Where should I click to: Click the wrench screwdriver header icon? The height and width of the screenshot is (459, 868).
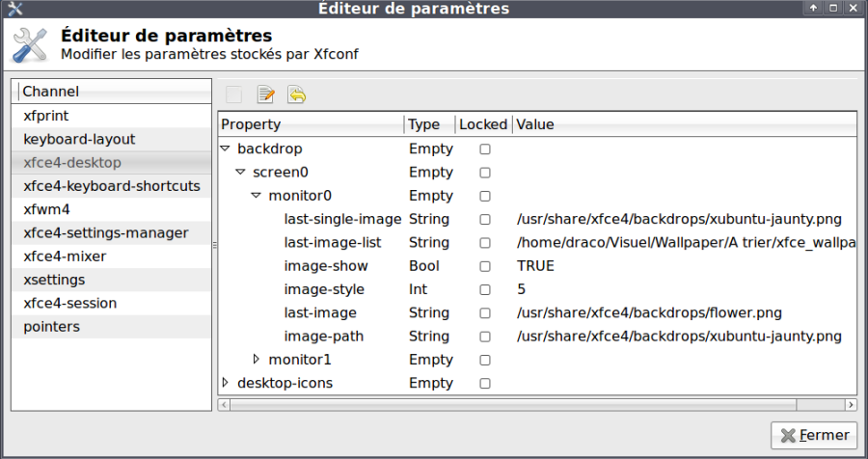[29, 45]
